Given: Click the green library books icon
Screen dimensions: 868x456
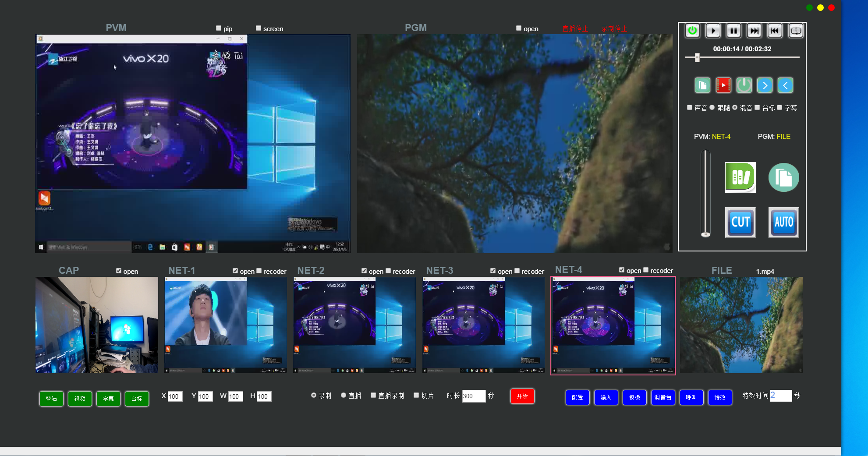Looking at the screenshot, I should (740, 177).
